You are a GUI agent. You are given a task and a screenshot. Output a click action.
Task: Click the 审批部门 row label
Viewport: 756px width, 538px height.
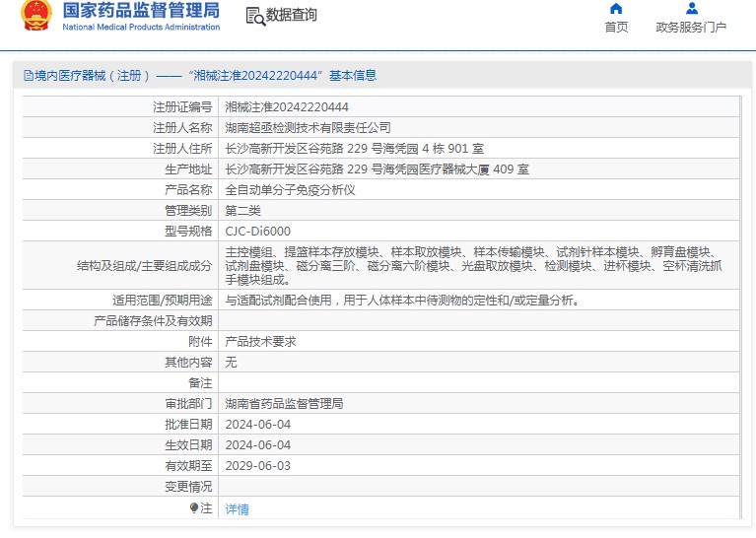pos(188,404)
